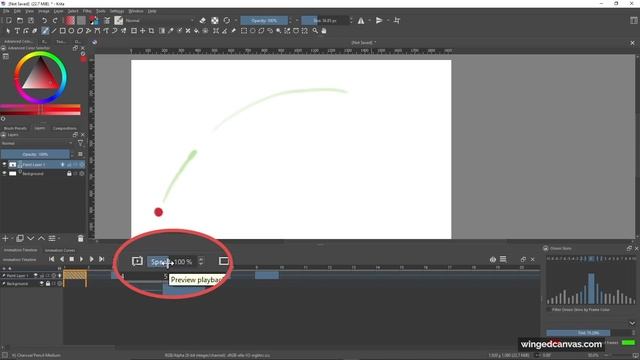This screenshot has height=360, width=640.
Task: Open the timeline hamburger settings menu
Action: [503, 260]
